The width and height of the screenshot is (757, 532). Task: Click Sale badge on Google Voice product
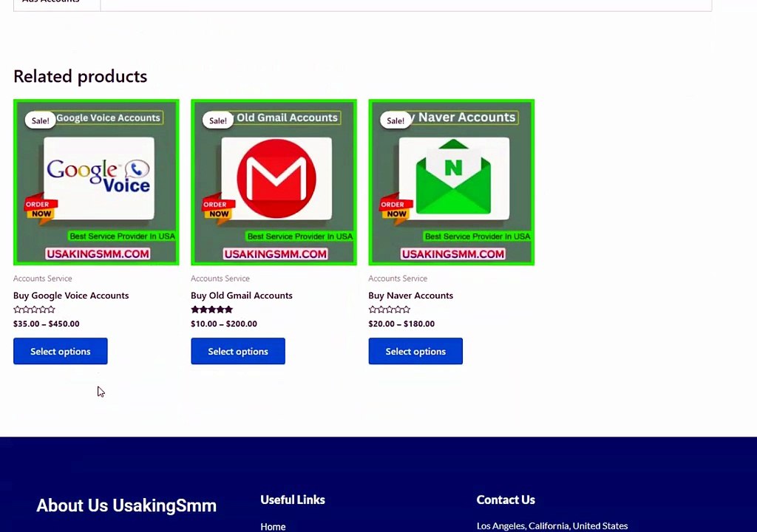(40, 120)
